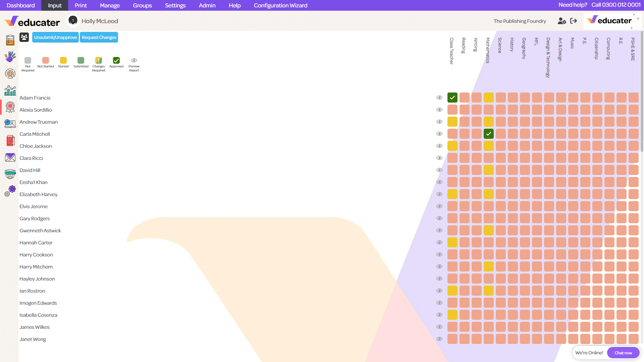Preview report for Alexia Sordillio via eye
This screenshot has height=362, width=644.
(439, 110)
